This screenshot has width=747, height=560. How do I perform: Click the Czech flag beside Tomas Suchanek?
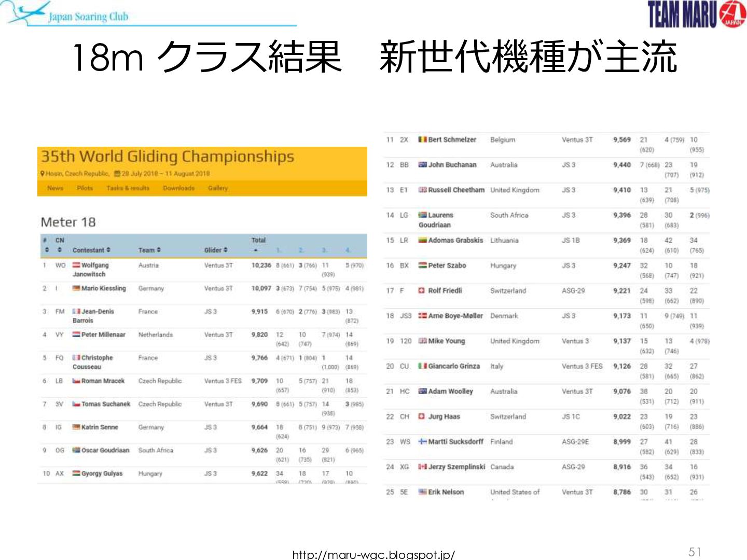76,404
